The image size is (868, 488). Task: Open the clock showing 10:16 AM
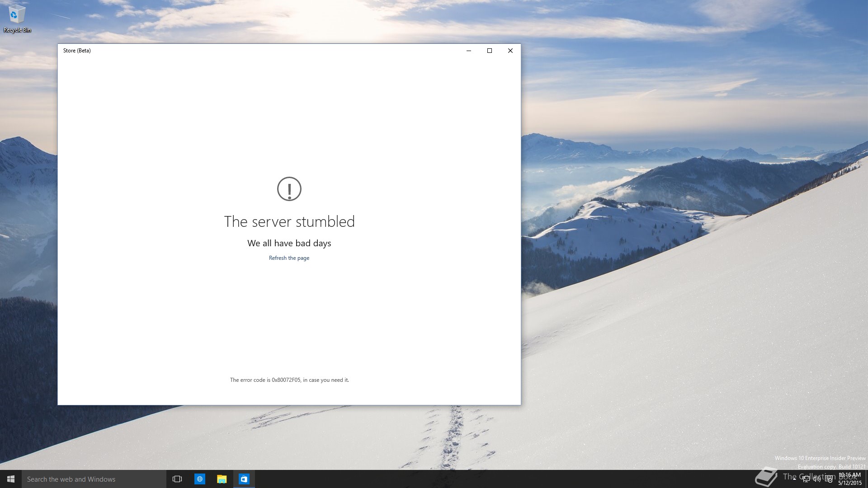[x=850, y=479]
